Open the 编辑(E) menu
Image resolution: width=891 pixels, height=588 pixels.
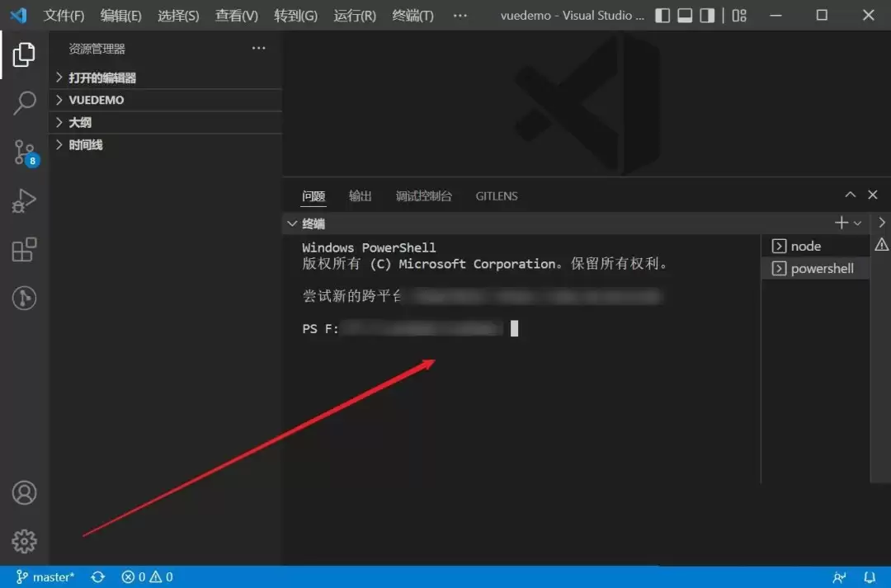click(x=120, y=16)
